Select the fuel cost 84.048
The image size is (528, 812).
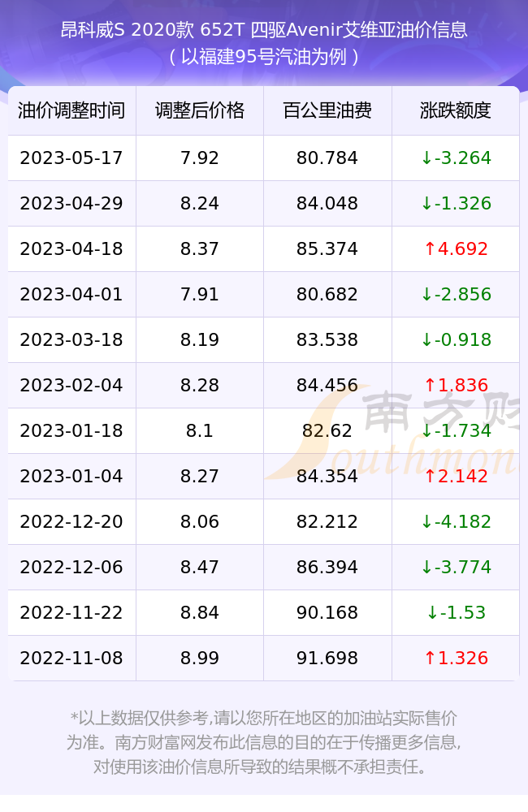click(x=327, y=204)
